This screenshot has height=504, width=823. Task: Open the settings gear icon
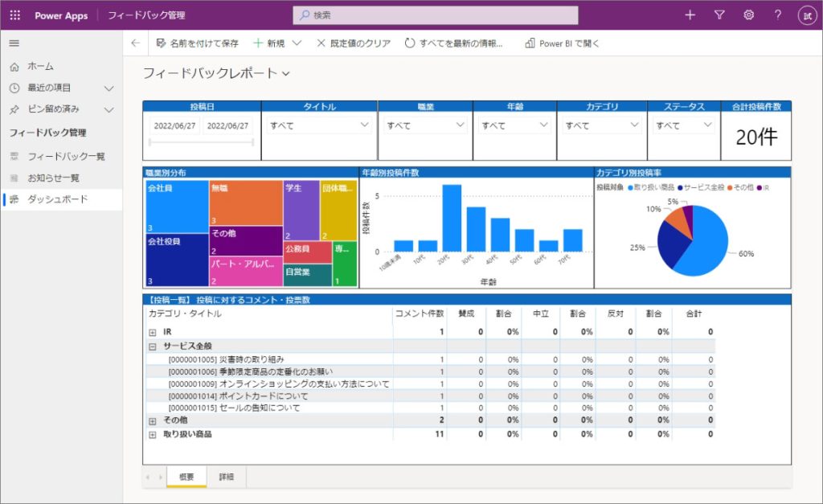748,15
